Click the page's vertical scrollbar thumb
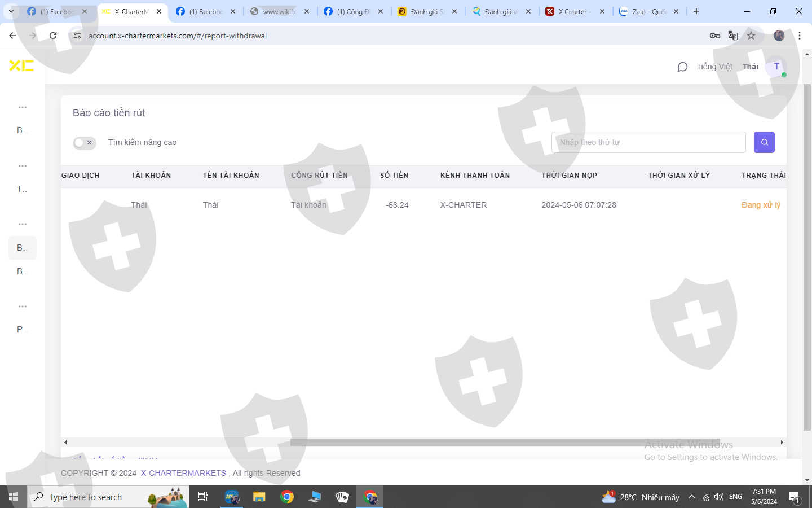812x508 pixels. click(x=807, y=257)
